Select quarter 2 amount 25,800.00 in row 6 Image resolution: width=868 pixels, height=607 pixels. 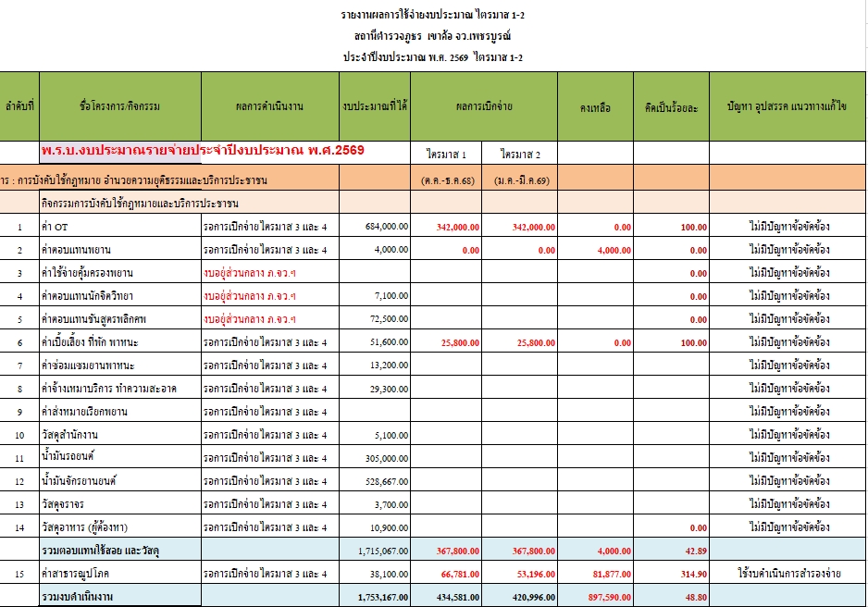point(520,342)
